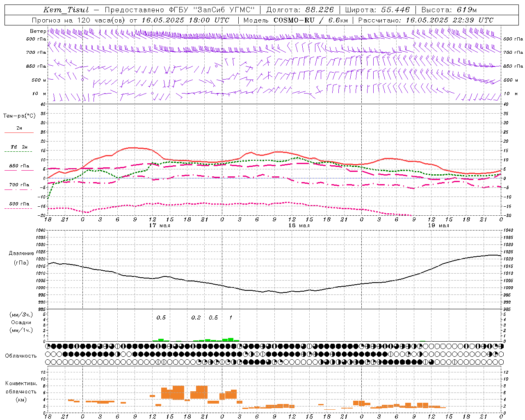Click the tallest orange convective cloud bar
This screenshot has width=525, height=420.
pyautogui.click(x=178, y=393)
